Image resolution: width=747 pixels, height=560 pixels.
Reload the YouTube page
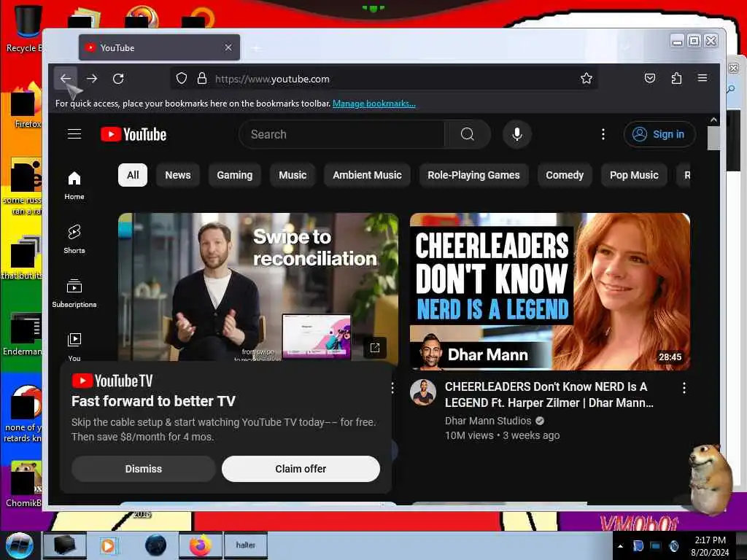tap(118, 79)
